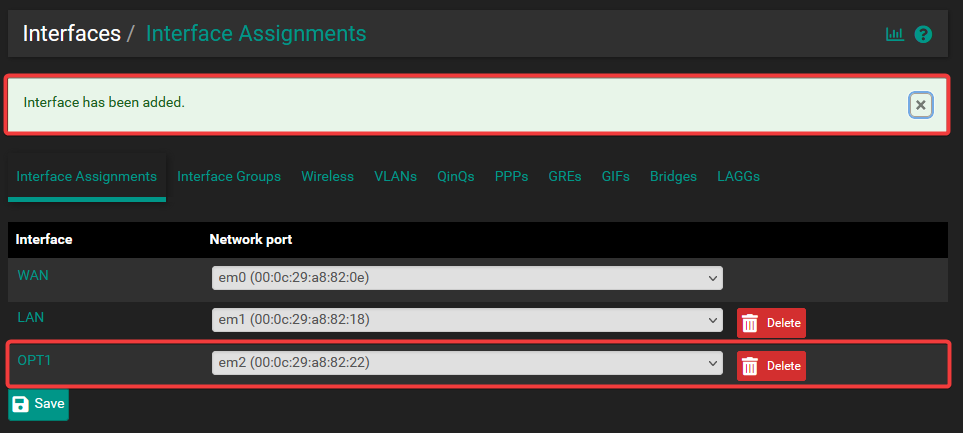Go to the Bridges tab

(673, 176)
